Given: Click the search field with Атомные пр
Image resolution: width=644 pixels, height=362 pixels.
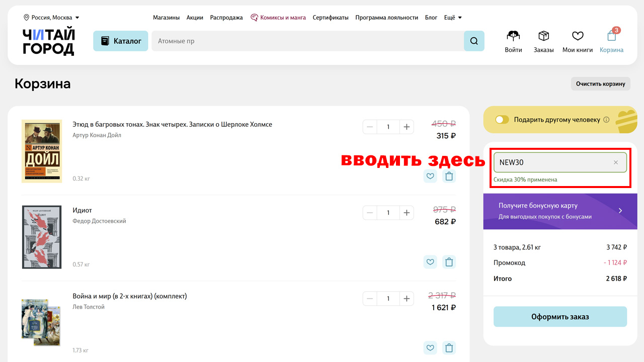Looking at the screenshot, I should (x=307, y=41).
